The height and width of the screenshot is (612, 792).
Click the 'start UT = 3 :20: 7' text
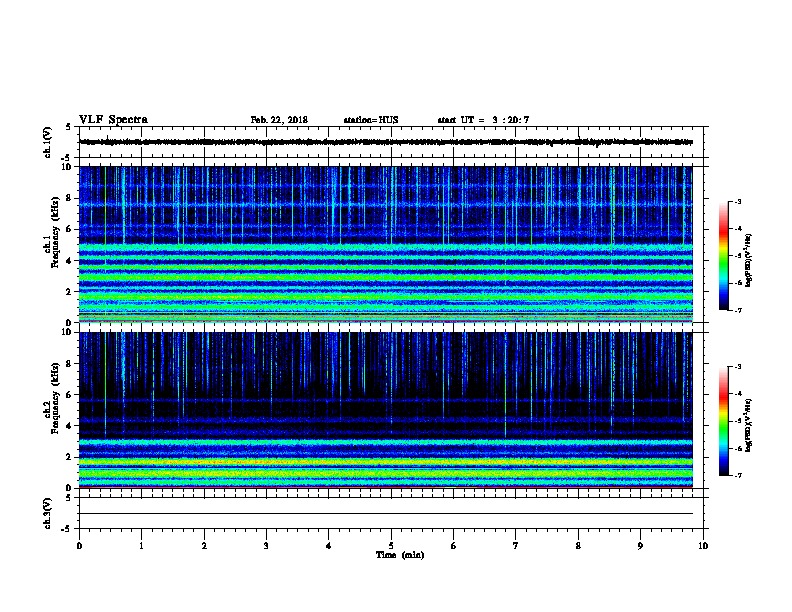click(x=483, y=120)
